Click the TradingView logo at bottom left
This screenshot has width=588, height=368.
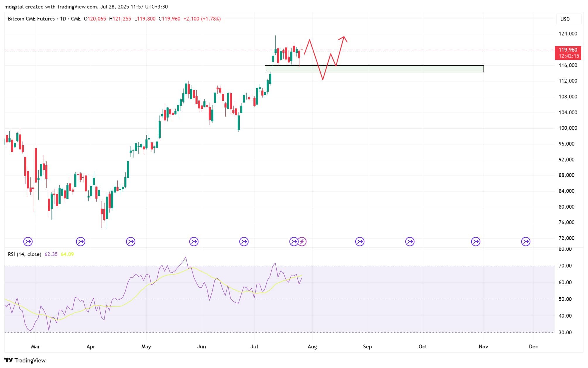pos(25,360)
